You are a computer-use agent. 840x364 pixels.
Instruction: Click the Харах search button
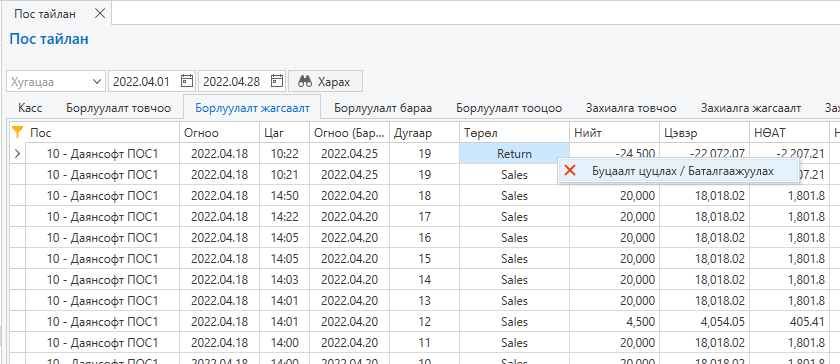click(x=325, y=81)
